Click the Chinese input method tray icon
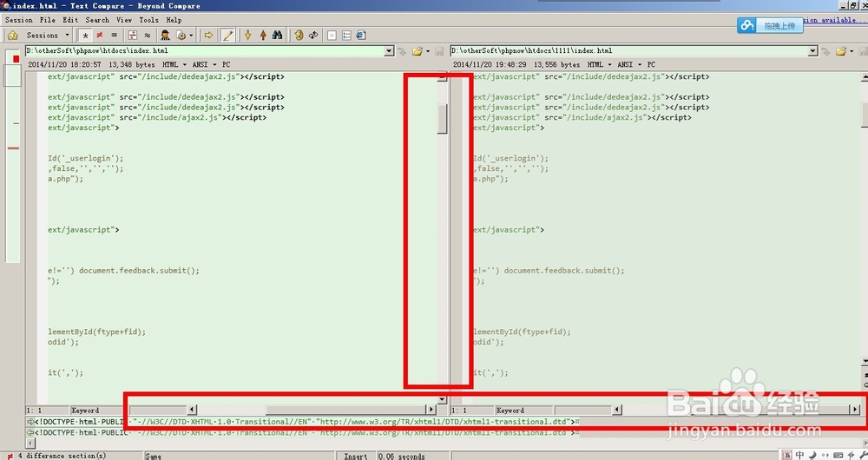The height and width of the screenshot is (460, 868). click(x=799, y=455)
